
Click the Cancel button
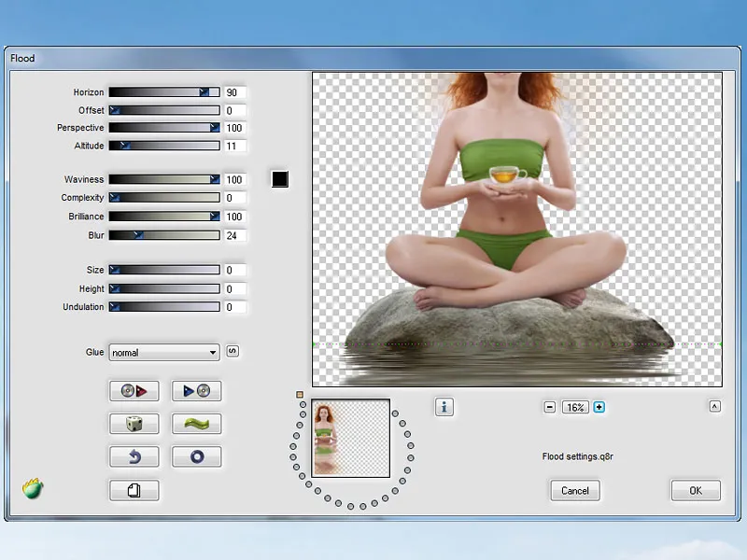575,491
